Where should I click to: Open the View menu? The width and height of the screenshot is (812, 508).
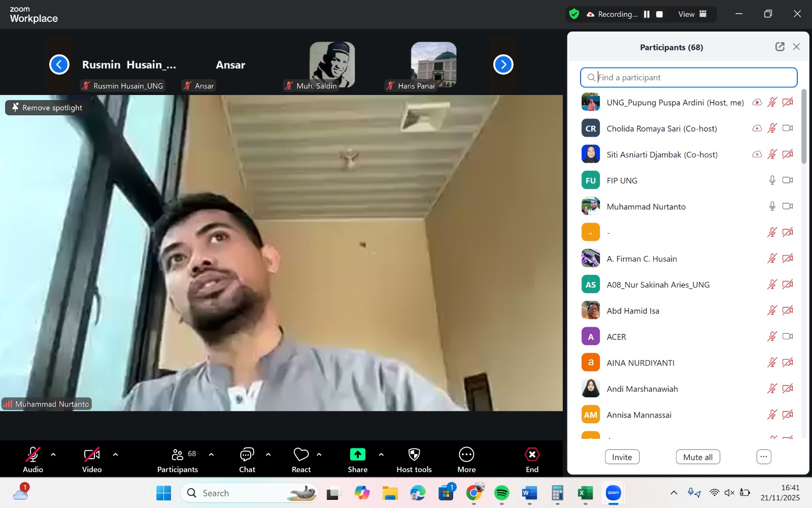coord(692,14)
